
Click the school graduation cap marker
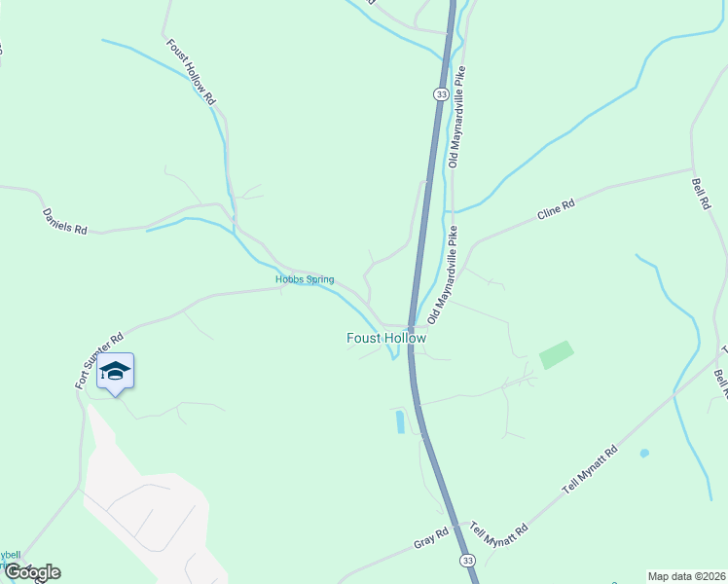point(115,374)
